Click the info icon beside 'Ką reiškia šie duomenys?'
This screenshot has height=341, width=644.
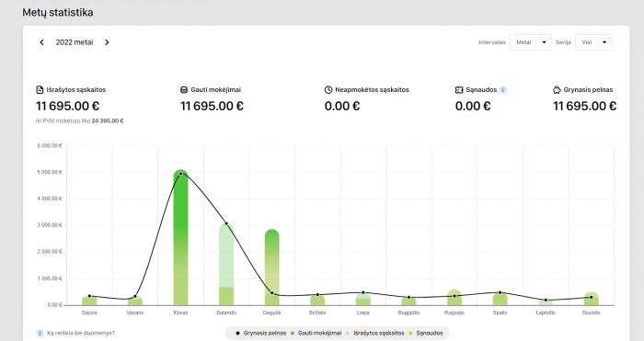point(40,334)
